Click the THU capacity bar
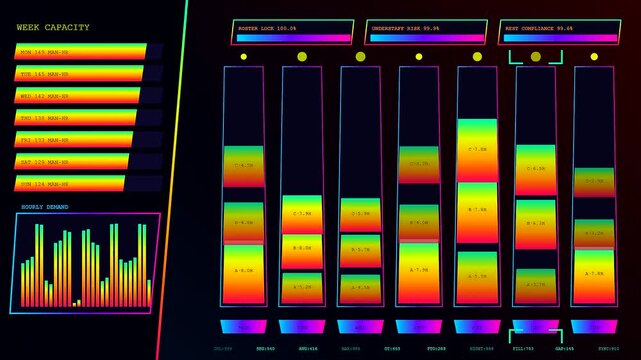 (88, 118)
